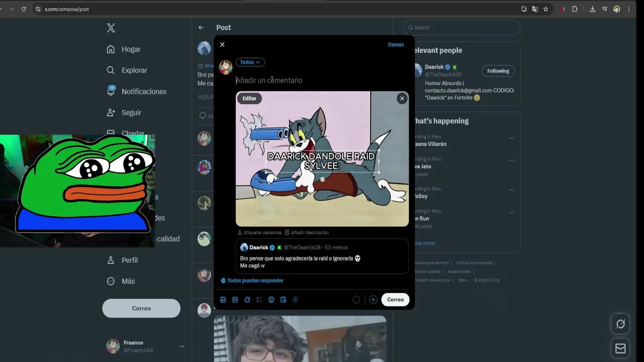Open the Más menu in the sidebar

(121, 281)
